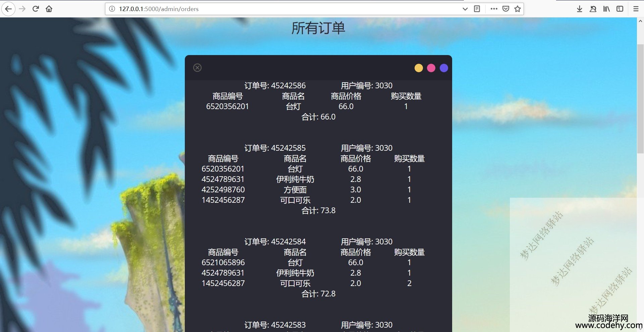644x332 pixels.
Task: Open the downloads panel
Action: [x=580, y=9]
